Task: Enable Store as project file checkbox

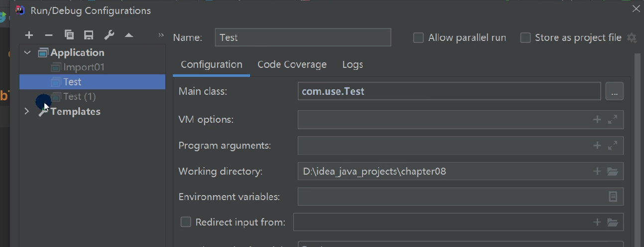Action: [x=525, y=38]
